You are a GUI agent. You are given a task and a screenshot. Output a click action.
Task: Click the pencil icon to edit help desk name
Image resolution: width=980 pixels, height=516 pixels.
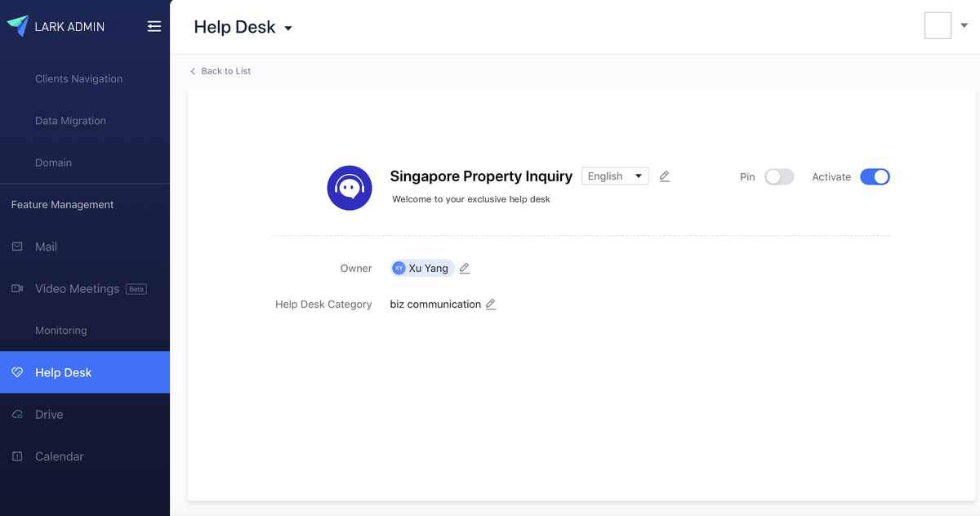664,176
